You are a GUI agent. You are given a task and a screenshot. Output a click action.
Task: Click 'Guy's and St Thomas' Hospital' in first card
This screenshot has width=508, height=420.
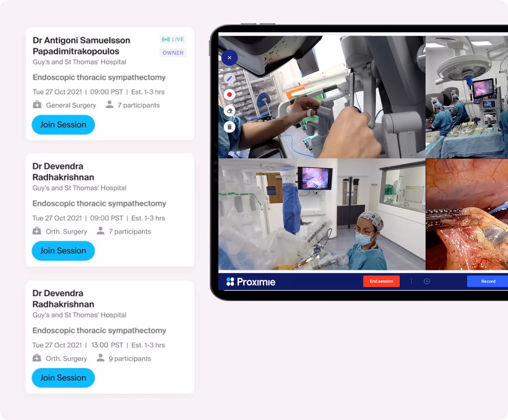tap(79, 62)
